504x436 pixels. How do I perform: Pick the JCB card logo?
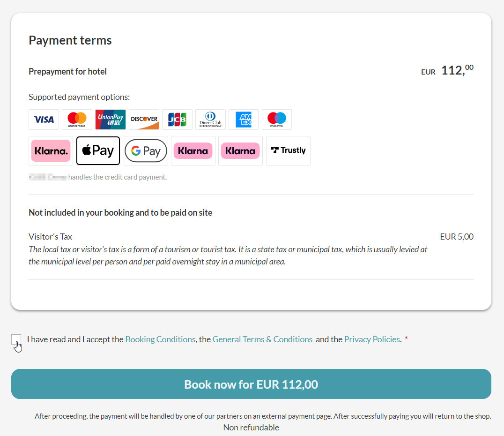[x=177, y=120]
